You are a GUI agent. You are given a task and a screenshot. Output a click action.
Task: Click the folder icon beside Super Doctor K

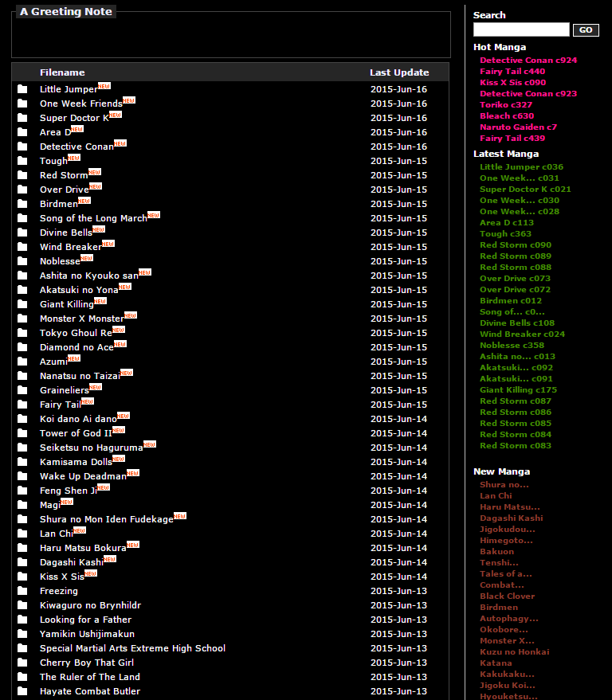pyautogui.click(x=22, y=117)
